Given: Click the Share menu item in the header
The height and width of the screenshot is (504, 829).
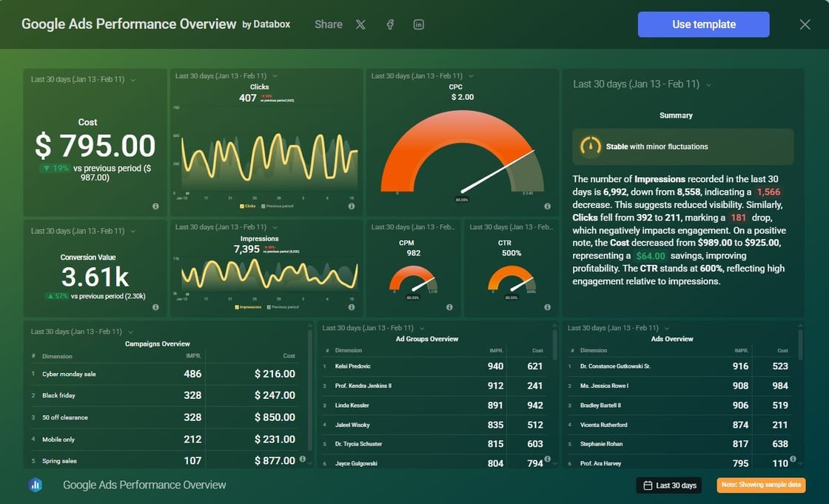Looking at the screenshot, I should [x=328, y=24].
